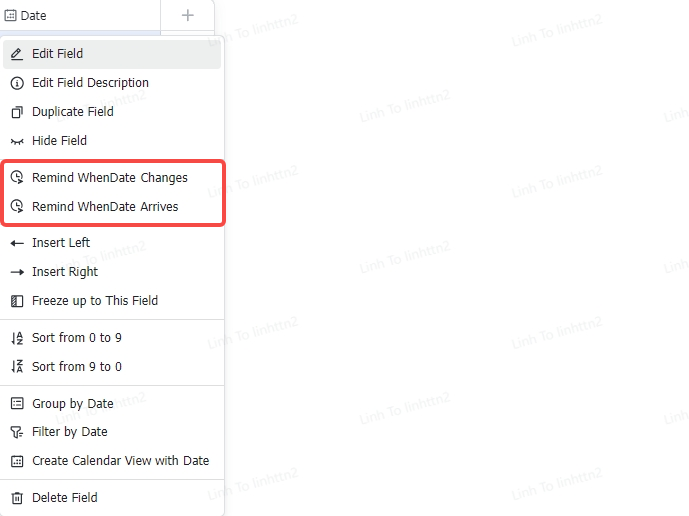Click the freeze column icon
The height and width of the screenshot is (516, 689).
[16, 301]
